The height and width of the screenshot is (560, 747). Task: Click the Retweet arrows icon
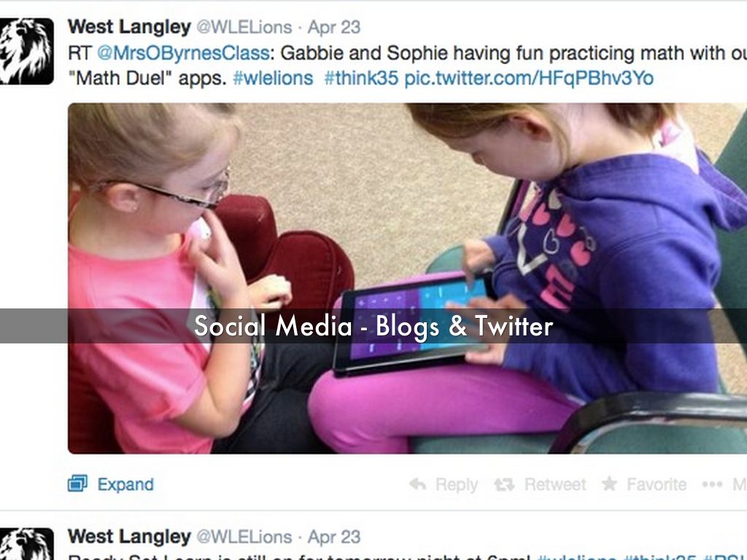504,485
